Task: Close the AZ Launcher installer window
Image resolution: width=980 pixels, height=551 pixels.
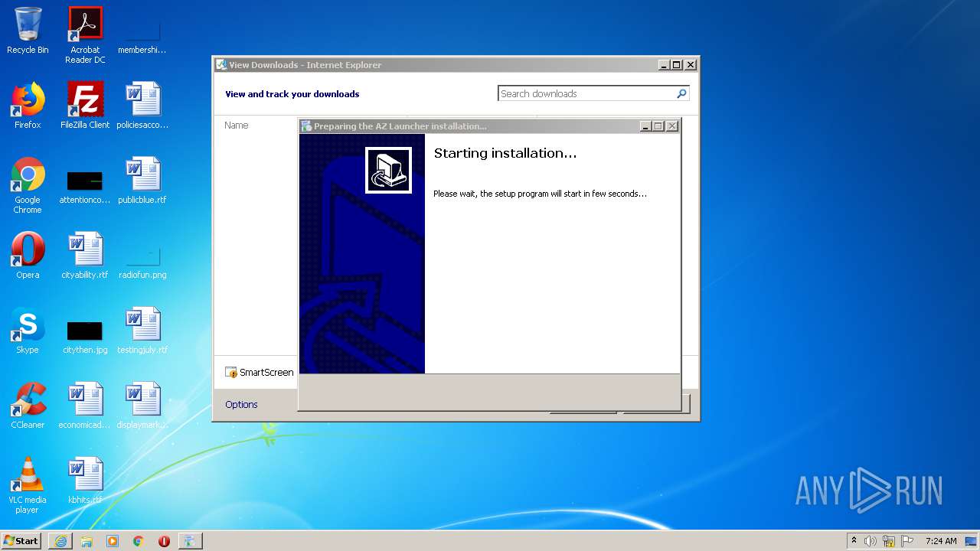Action: coord(672,126)
